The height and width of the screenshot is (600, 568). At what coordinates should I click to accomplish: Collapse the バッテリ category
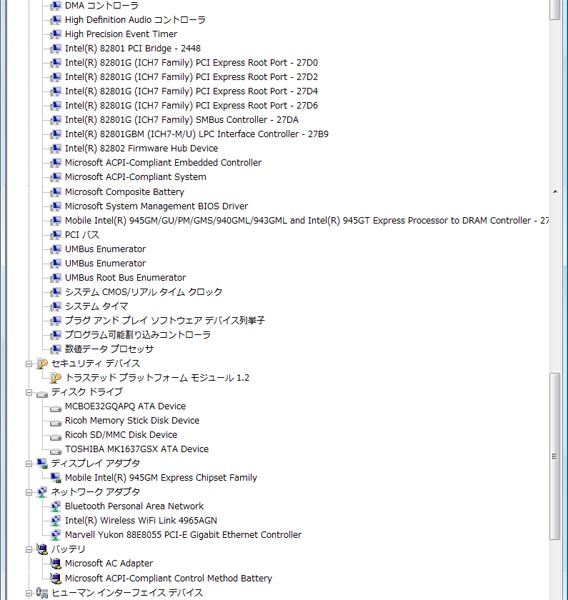tap(29, 549)
